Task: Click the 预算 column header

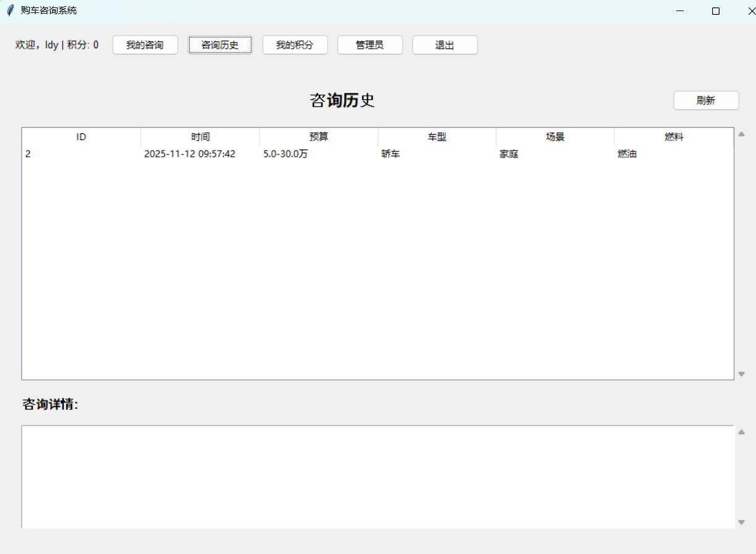Action: [x=319, y=137]
